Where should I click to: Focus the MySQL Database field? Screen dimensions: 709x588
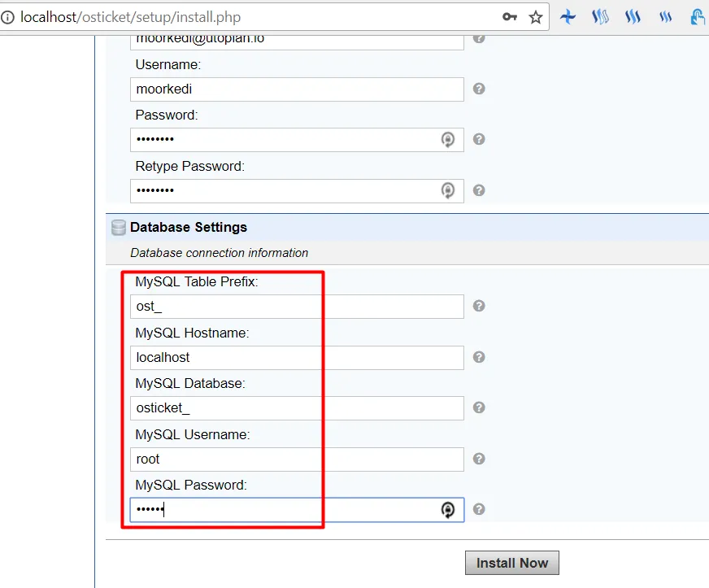pyautogui.click(x=297, y=408)
